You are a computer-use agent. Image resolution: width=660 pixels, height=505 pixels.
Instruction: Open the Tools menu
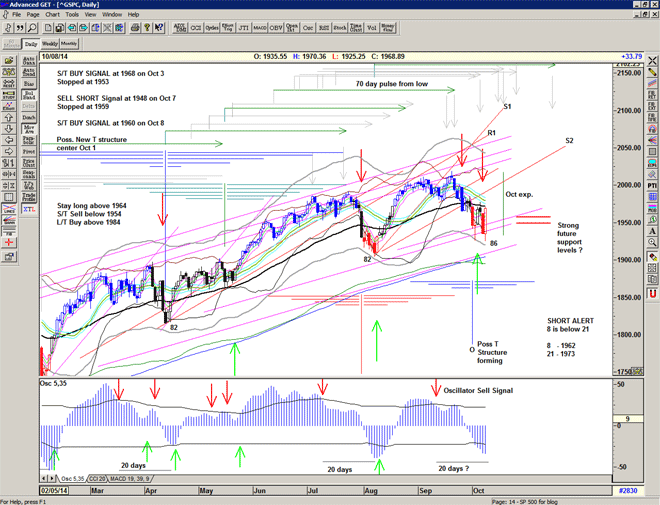tap(72, 15)
